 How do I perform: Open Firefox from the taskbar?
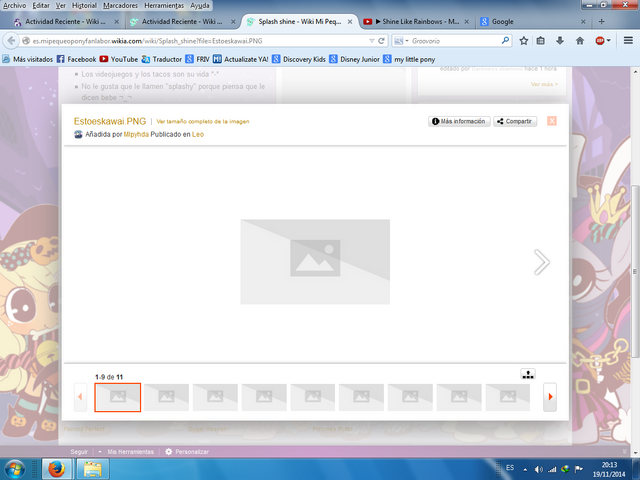pos(57,469)
